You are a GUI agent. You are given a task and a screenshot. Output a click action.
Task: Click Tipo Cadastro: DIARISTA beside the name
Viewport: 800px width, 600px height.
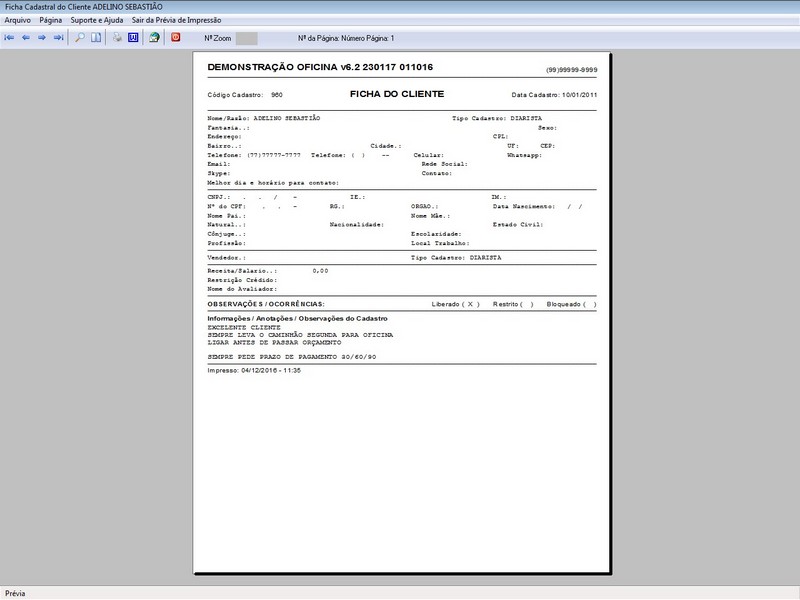pos(497,118)
